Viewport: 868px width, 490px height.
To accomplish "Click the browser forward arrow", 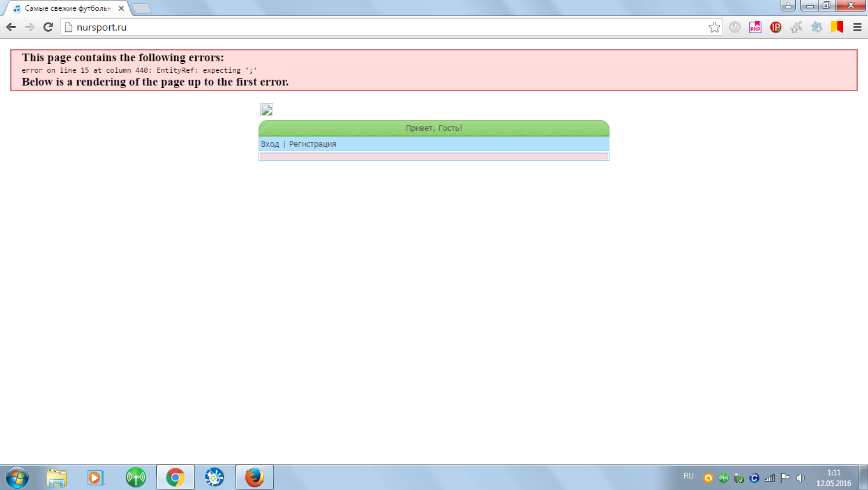I will pyautogui.click(x=29, y=27).
